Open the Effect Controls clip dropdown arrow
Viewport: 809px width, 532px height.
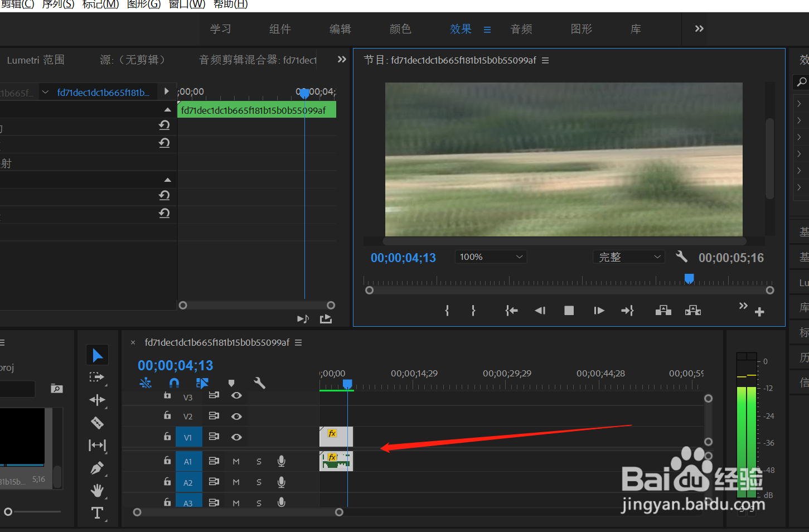point(45,92)
